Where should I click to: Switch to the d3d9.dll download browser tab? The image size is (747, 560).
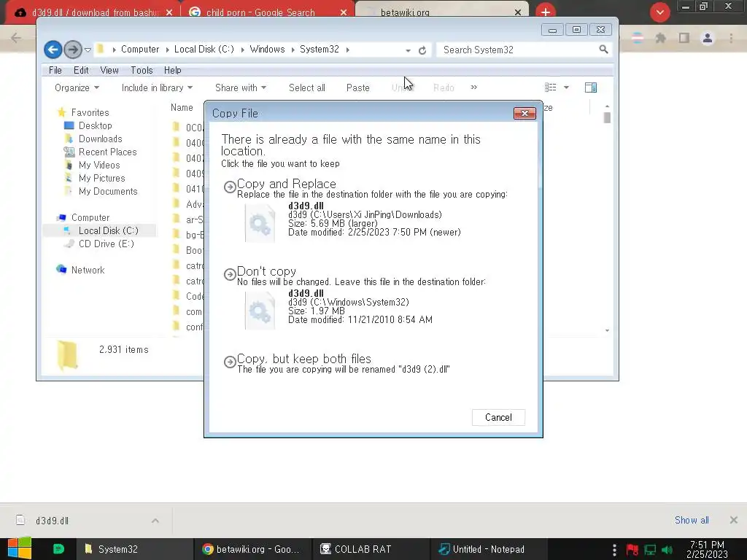[x=93, y=12]
